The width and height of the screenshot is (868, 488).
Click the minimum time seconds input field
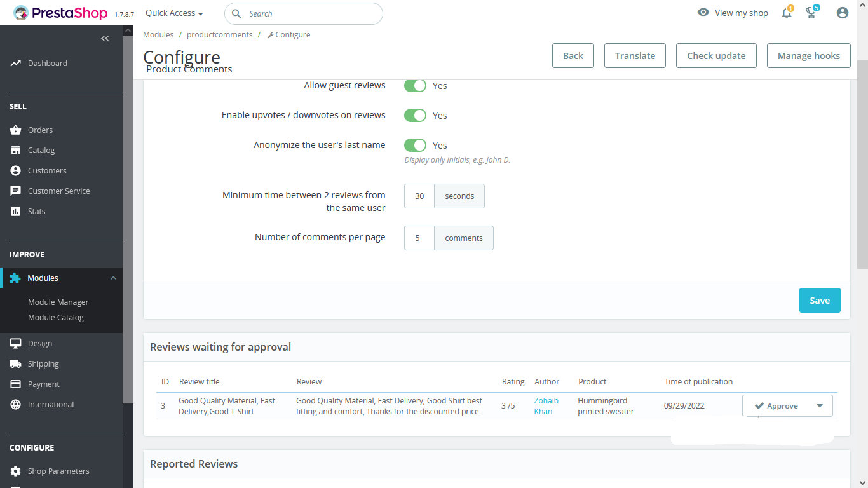[x=419, y=196]
